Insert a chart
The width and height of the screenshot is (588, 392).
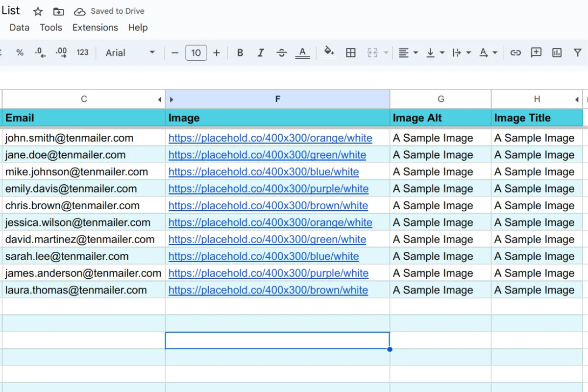click(x=557, y=52)
